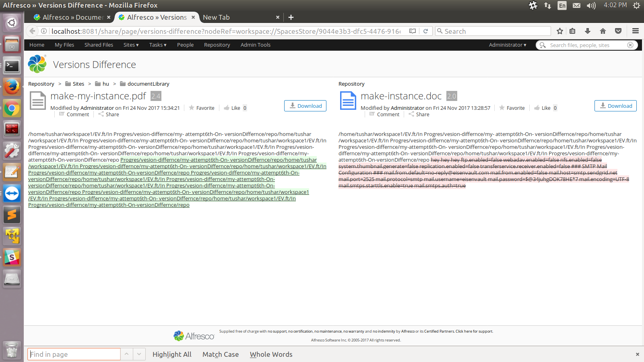Image resolution: width=644 pixels, height=362 pixels.
Task: Open system volume indicator
Action: pos(591,5)
